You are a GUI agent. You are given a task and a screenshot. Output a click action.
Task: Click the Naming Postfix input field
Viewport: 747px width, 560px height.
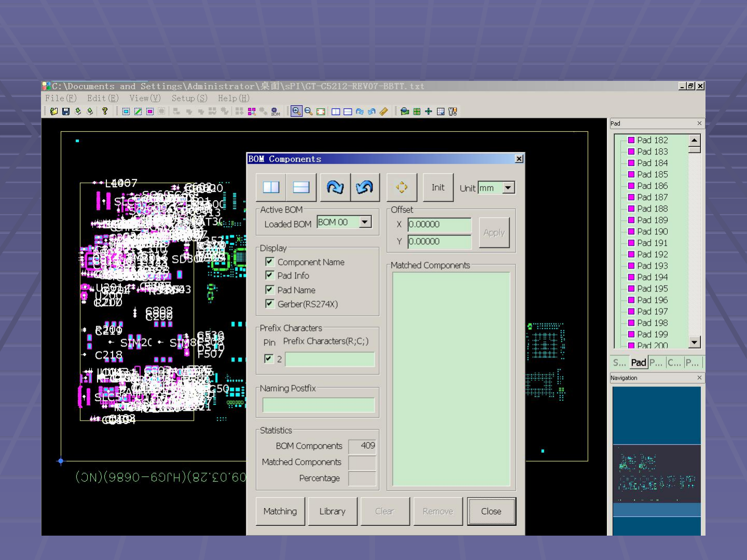(x=319, y=405)
